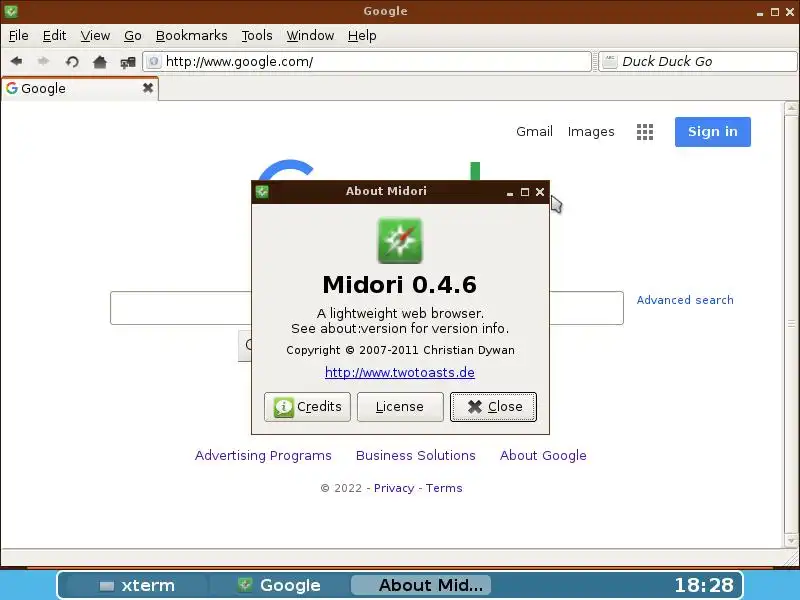Image resolution: width=800 pixels, height=600 pixels.
Task: Click the Midori 0.4.6 version heading
Action: tap(399, 285)
